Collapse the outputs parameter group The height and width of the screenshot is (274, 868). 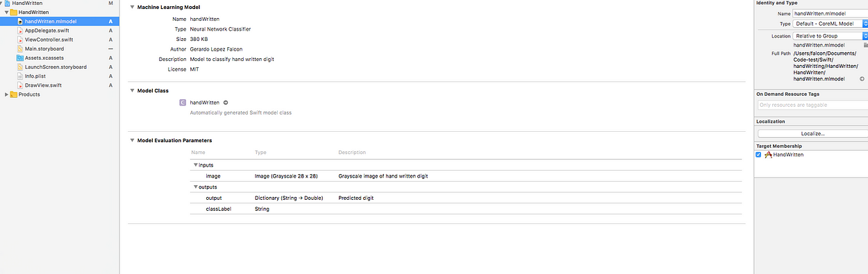[196, 187]
